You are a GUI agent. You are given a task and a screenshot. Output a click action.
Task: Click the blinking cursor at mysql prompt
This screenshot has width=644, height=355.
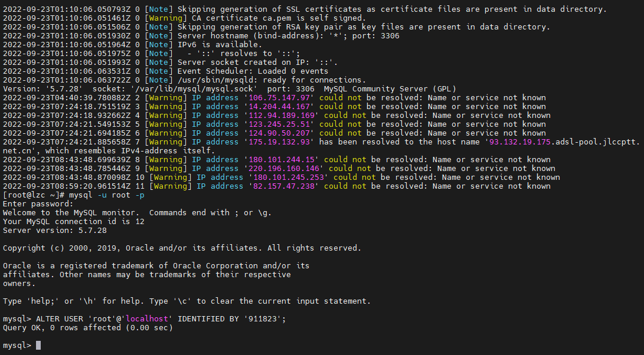click(x=38, y=345)
